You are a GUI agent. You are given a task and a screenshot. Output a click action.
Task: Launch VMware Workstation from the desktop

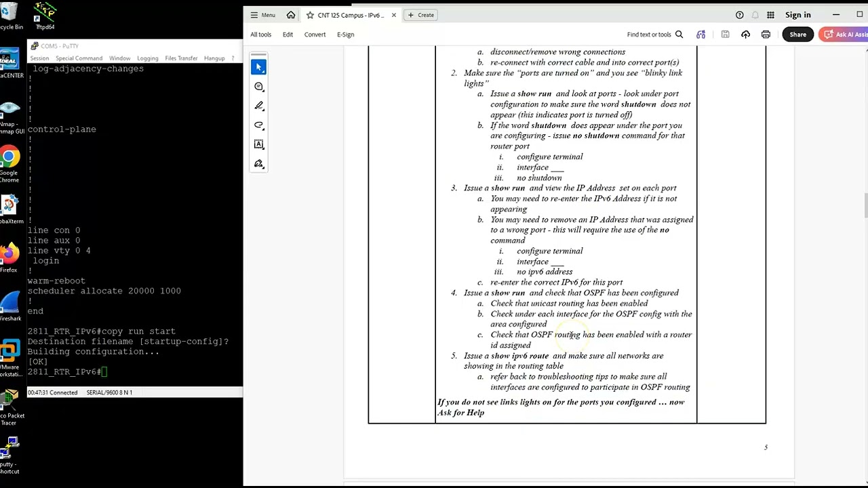click(x=9, y=359)
